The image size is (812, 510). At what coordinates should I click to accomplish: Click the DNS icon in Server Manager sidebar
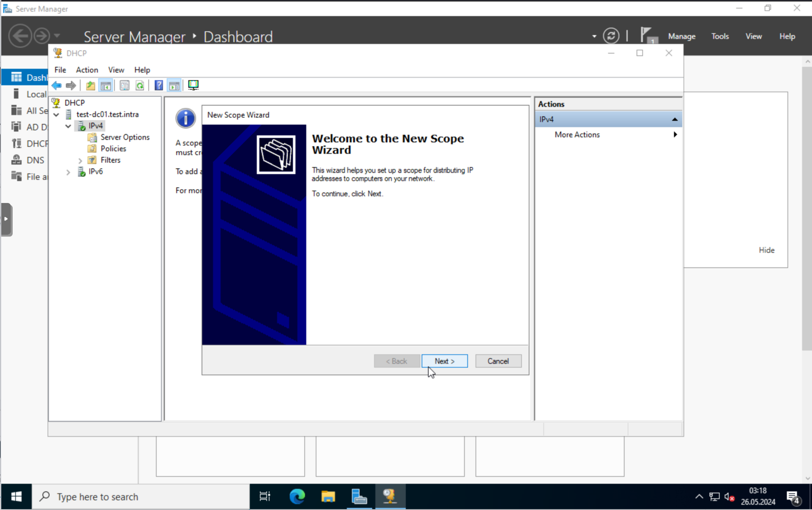tap(16, 160)
